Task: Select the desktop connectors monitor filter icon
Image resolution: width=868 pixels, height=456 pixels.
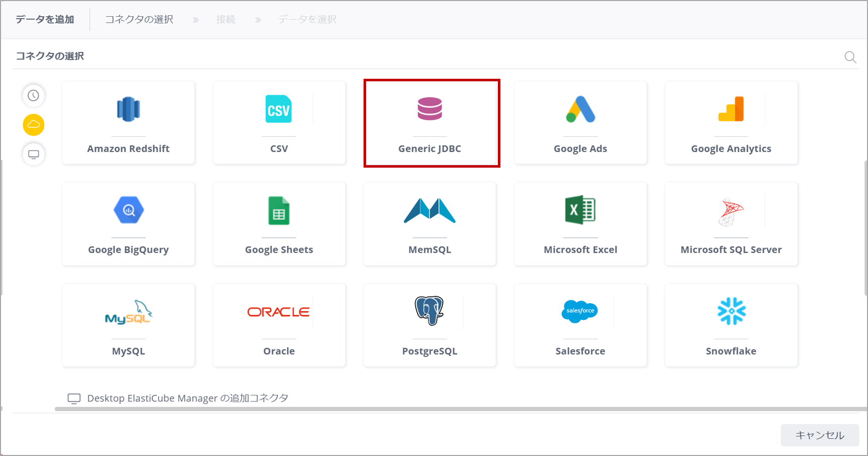Action: click(x=33, y=154)
